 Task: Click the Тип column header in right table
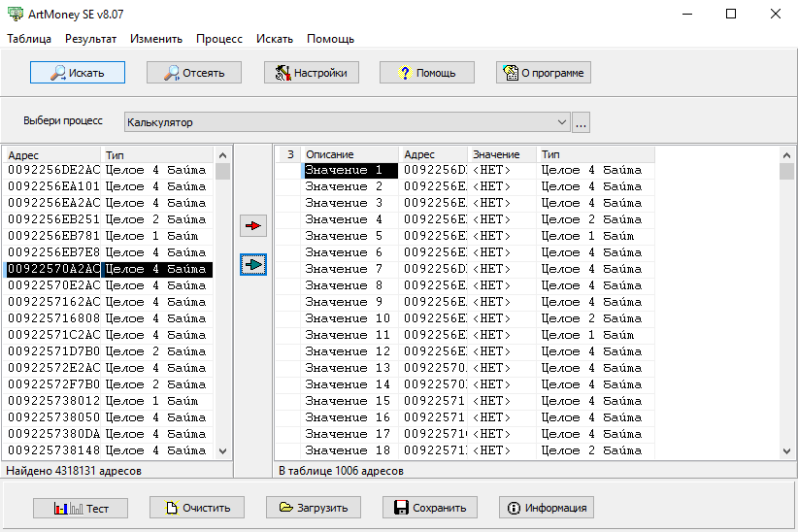click(x=595, y=154)
